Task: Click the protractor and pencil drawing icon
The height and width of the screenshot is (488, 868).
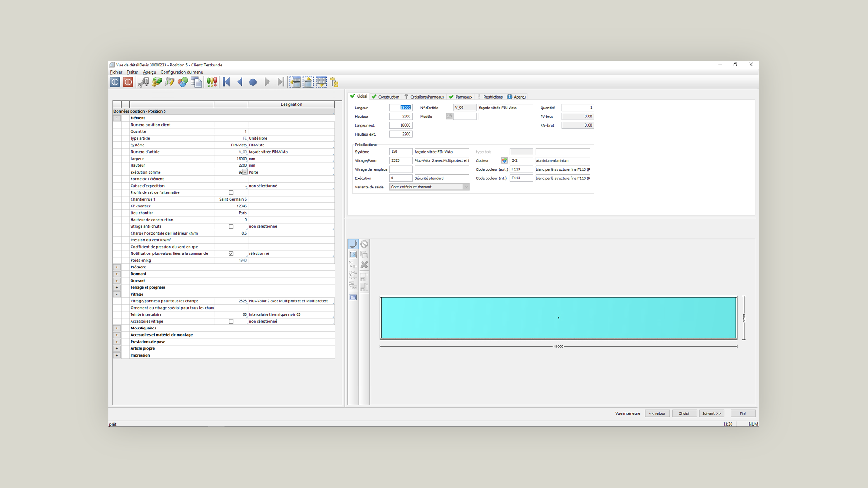Action: click(170, 82)
